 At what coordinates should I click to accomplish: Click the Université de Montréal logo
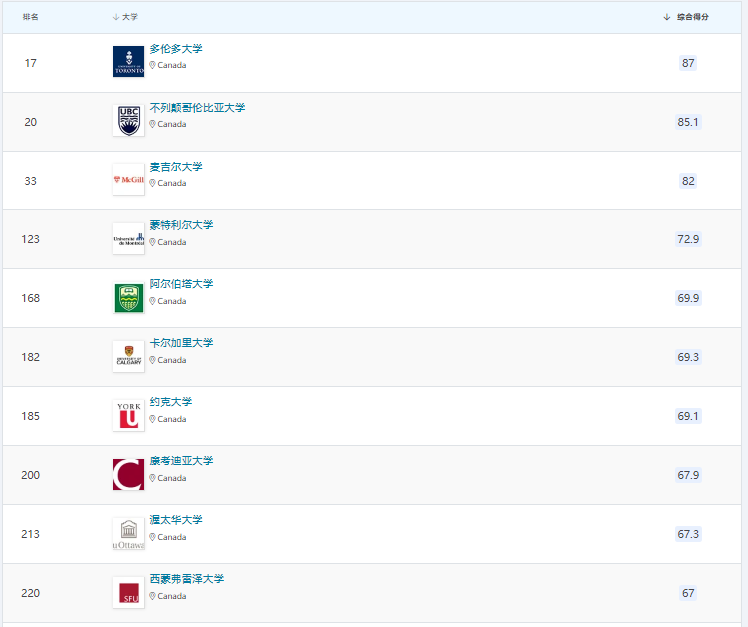click(128, 239)
